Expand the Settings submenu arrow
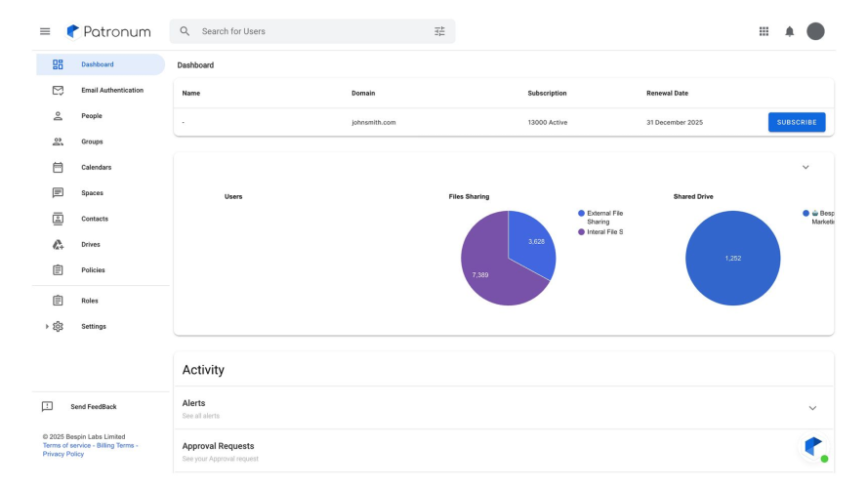Screen dimensions: 868x488 tap(46, 326)
